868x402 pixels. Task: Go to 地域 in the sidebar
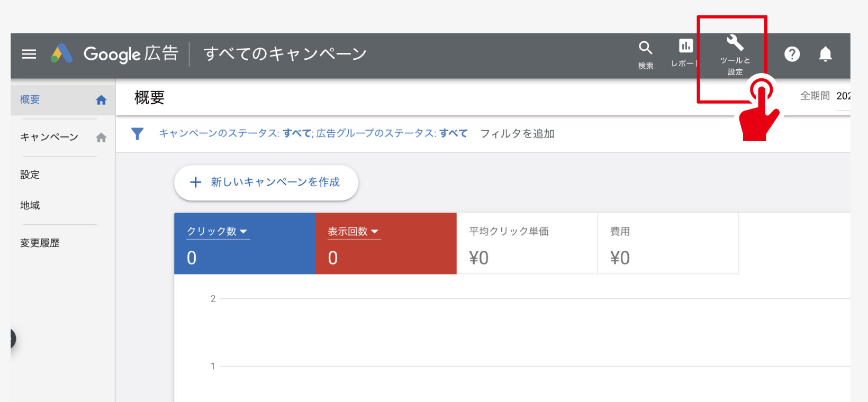30,205
